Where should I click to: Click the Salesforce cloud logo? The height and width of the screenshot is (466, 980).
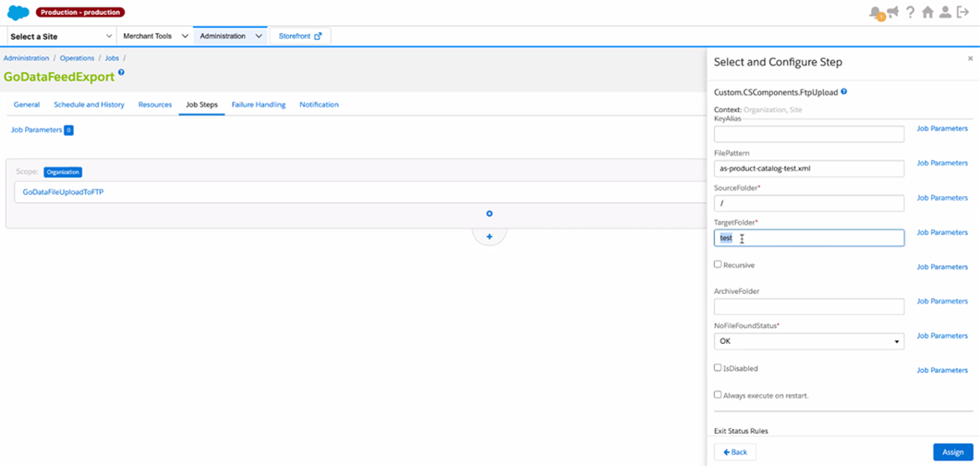coord(18,13)
